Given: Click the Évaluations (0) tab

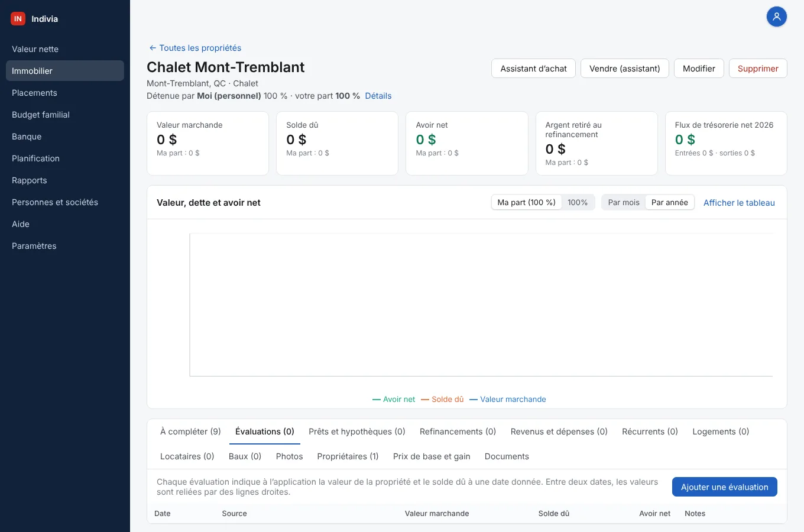Looking at the screenshot, I should 265,432.
